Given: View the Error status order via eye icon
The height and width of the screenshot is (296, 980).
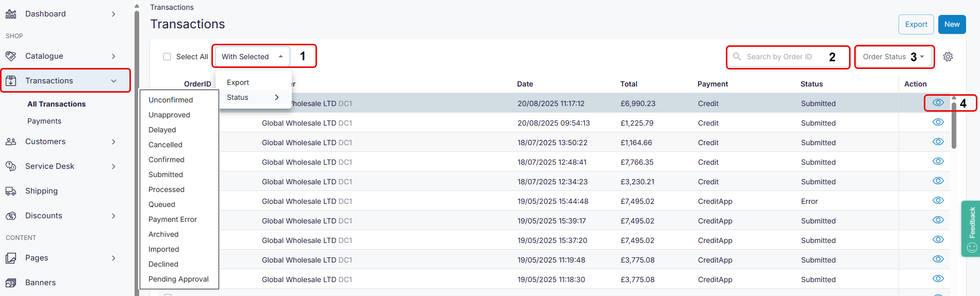Looking at the screenshot, I should pyautogui.click(x=938, y=201).
